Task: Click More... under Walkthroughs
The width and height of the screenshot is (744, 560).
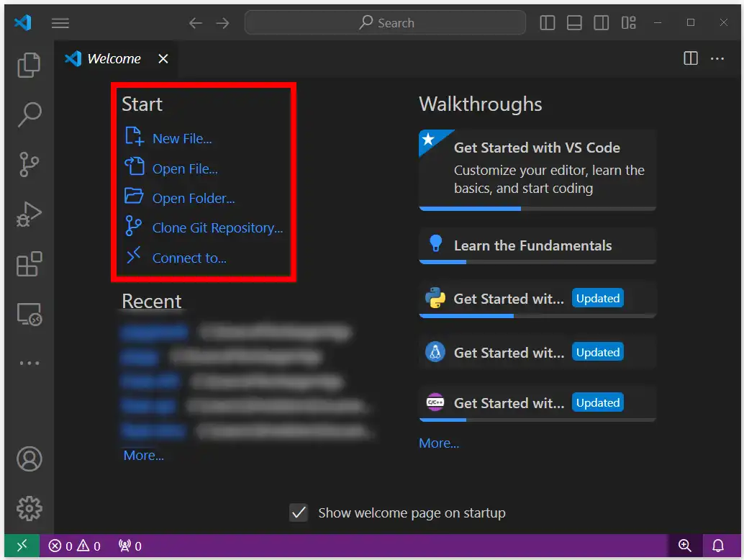Action: tap(439, 443)
